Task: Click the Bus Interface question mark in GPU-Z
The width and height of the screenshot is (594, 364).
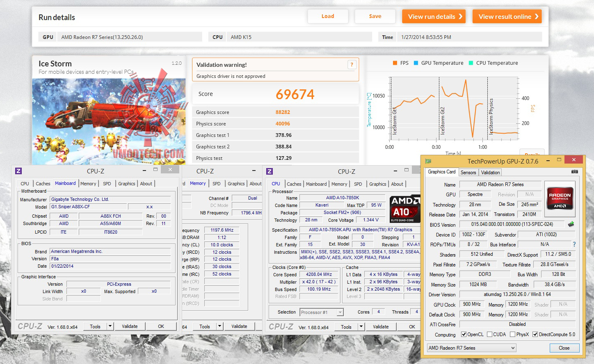Action: 574,244
